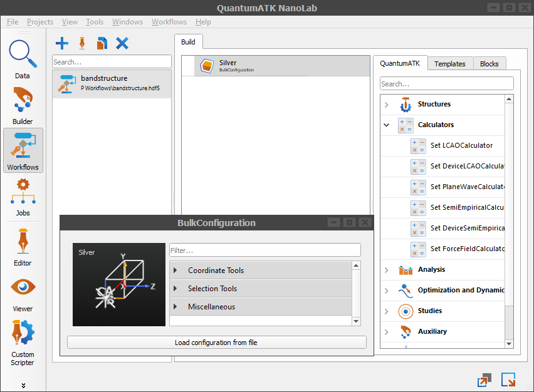Click the Filter field in BulkConfiguration
Screen dimensions: 534x392
click(x=265, y=250)
